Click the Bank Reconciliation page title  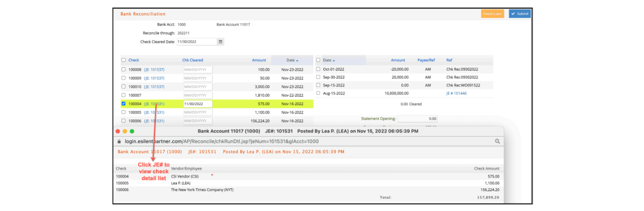[143, 14]
